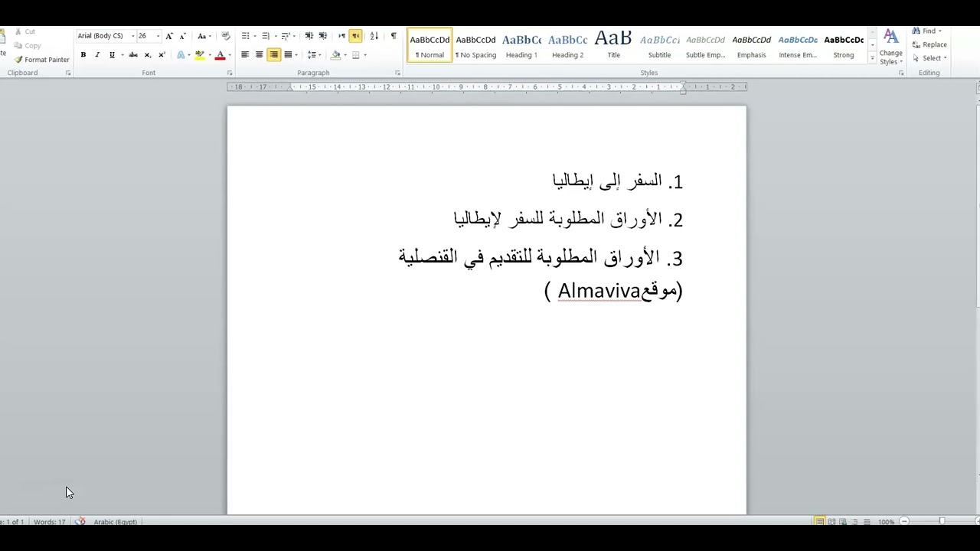
Task: Set left-to-right text direction
Action: [x=342, y=36]
